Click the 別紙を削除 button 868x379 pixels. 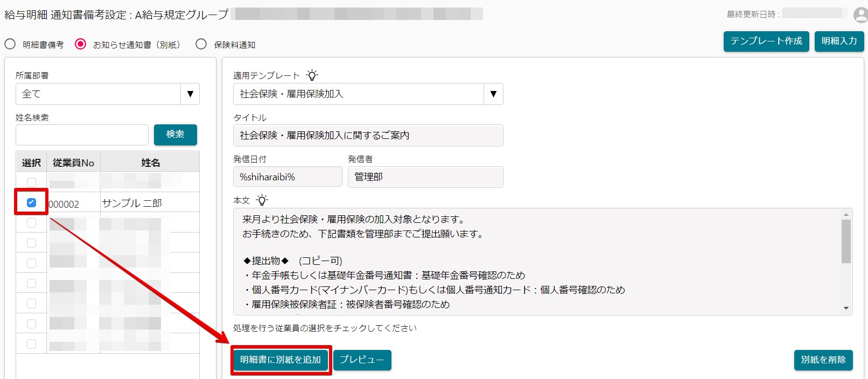(823, 360)
